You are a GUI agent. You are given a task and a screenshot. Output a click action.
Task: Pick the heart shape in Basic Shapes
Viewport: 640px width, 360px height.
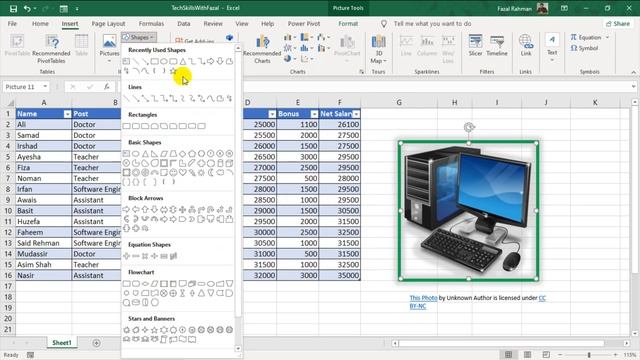point(182,173)
